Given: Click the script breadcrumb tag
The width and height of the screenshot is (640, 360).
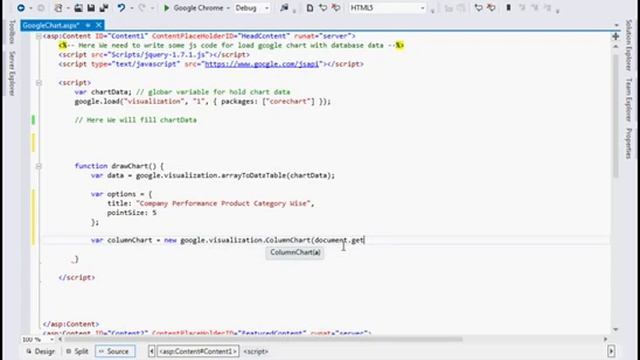Looking at the screenshot, I should [256, 351].
